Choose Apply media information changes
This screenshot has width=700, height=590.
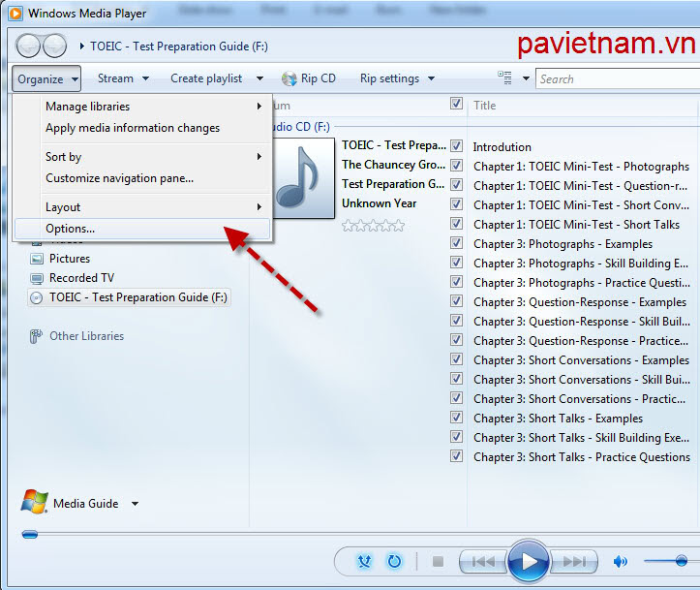pos(133,128)
